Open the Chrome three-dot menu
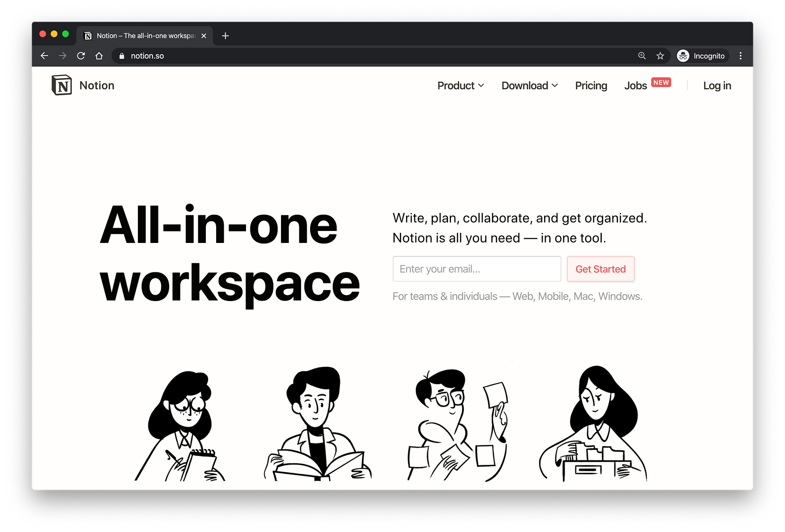Viewport: 785px width, 532px height. pos(741,56)
